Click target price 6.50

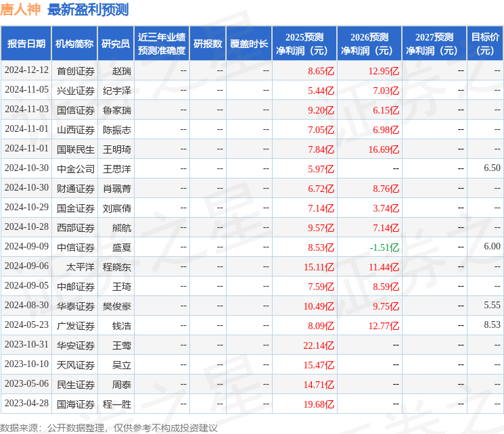[x=492, y=168]
